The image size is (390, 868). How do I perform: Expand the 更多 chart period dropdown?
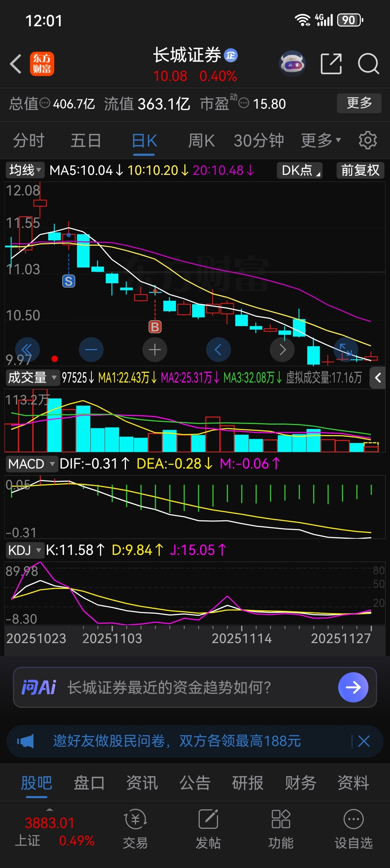point(321,140)
